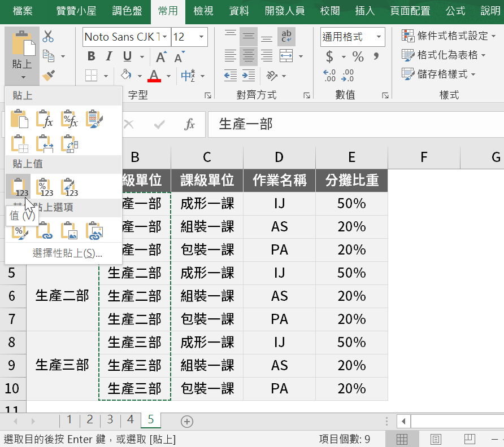Image resolution: width=504 pixels, height=447 pixels.
Task: Switch to the 公式 tab
Action: [x=455, y=11]
